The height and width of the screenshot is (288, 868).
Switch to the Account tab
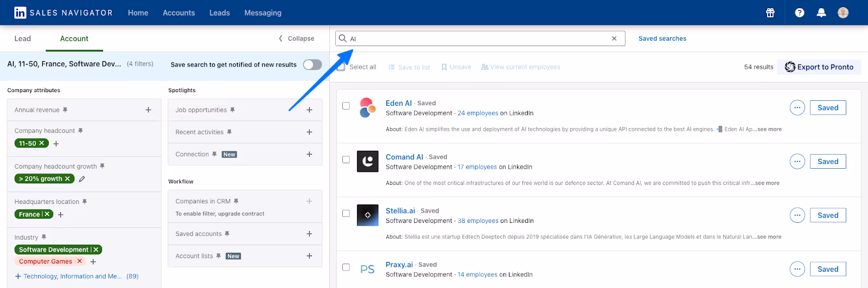[74, 39]
